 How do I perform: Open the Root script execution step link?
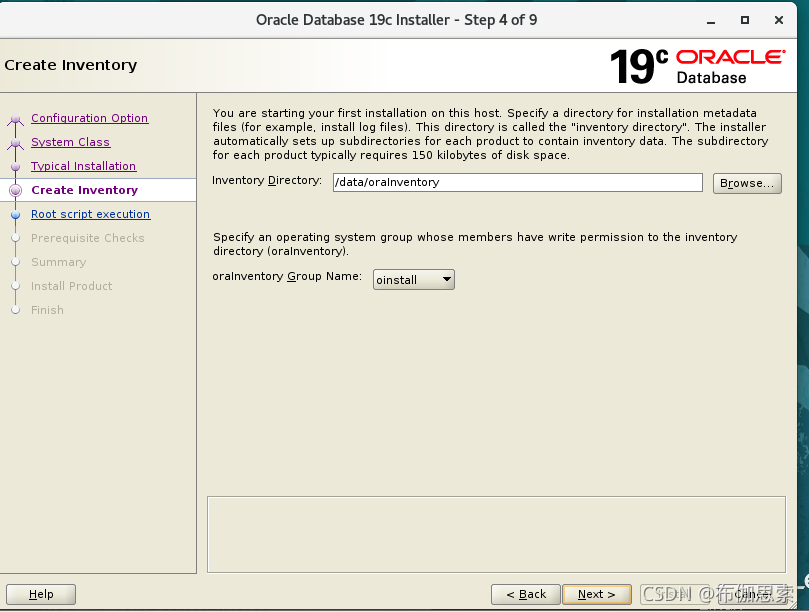pos(90,214)
